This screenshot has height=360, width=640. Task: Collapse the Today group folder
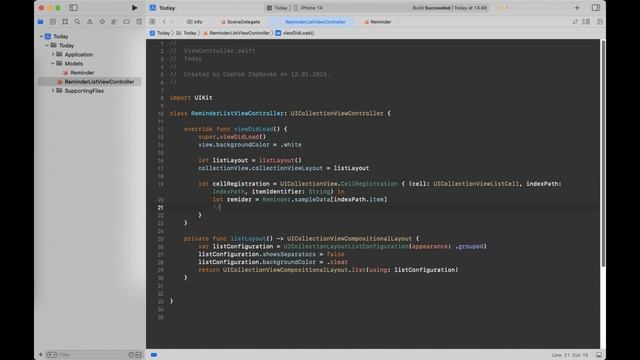click(47, 45)
